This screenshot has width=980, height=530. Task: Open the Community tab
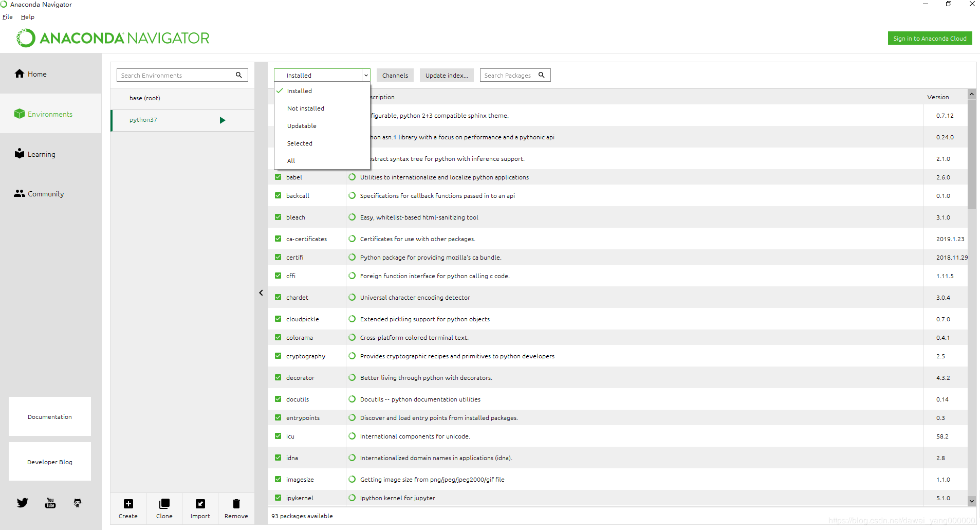pyautogui.click(x=51, y=194)
